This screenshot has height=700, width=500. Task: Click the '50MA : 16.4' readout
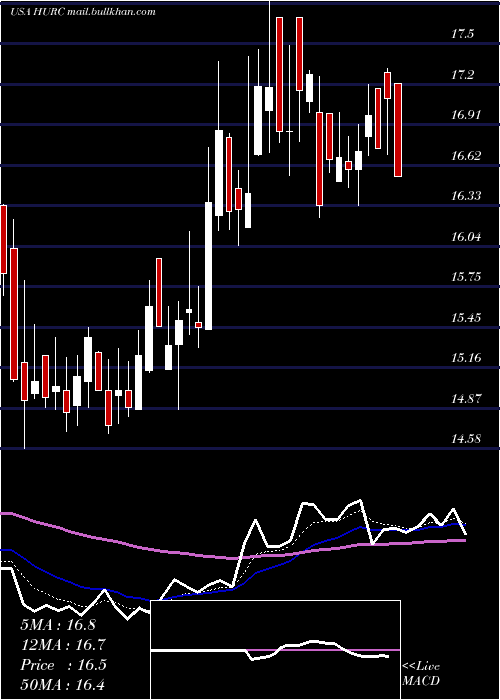63,685
